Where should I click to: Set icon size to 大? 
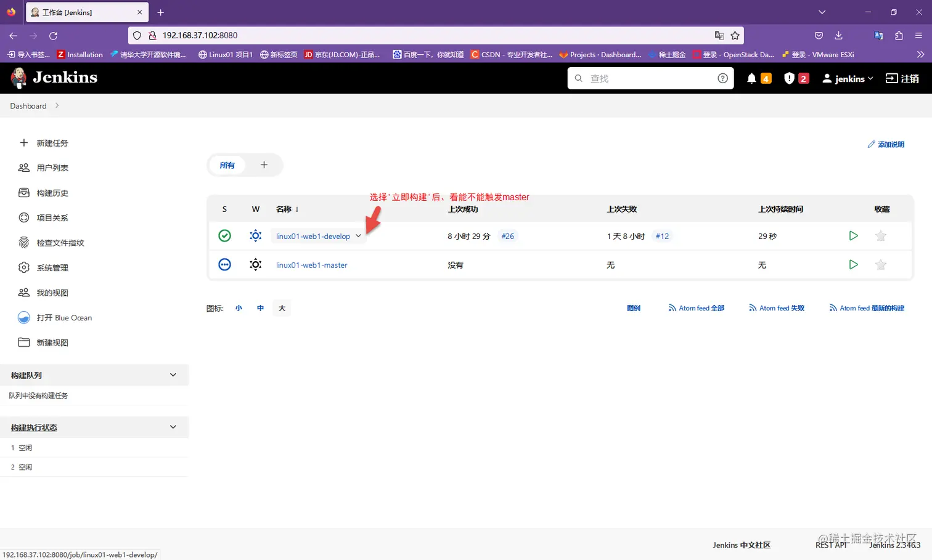click(x=282, y=308)
